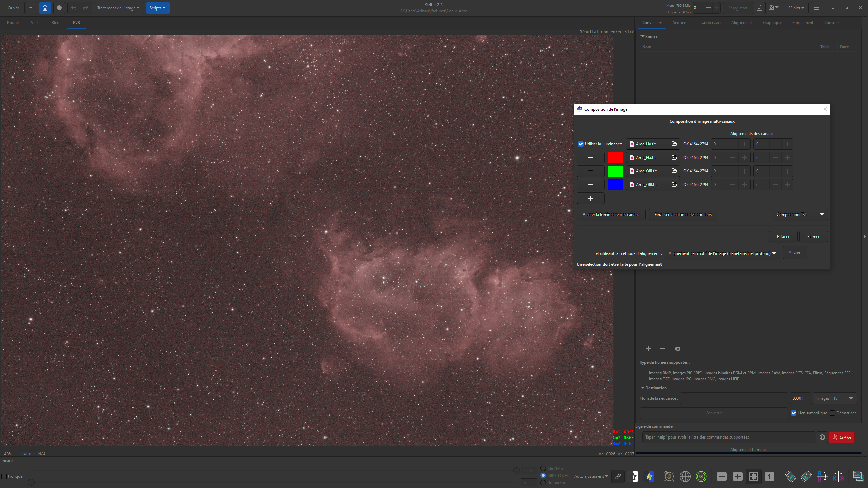Select the Min/Max radio button
The image size is (868, 488).
(x=543, y=468)
